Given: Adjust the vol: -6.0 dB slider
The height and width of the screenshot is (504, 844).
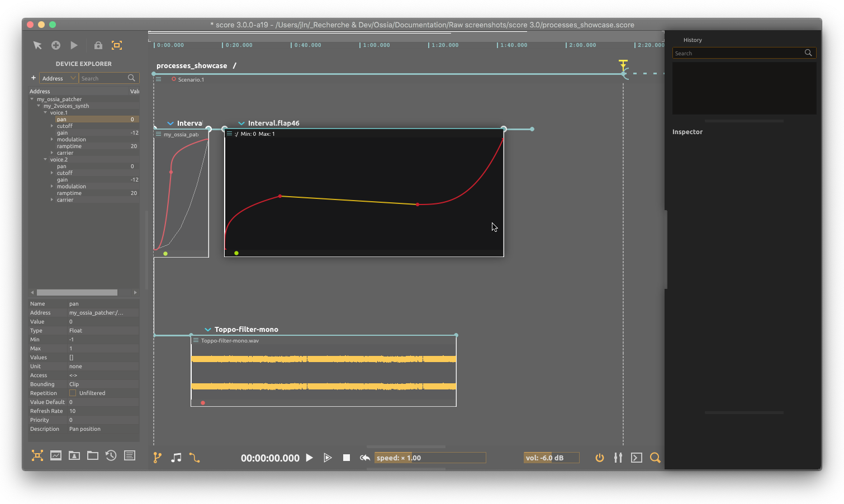Looking at the screenshot, I should pos(551,458).
